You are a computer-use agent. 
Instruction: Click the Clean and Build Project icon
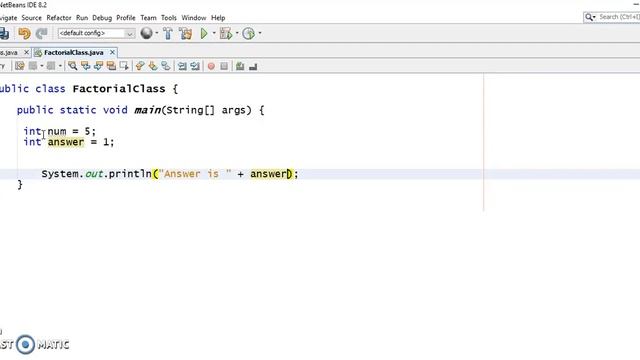click(185, 33)
